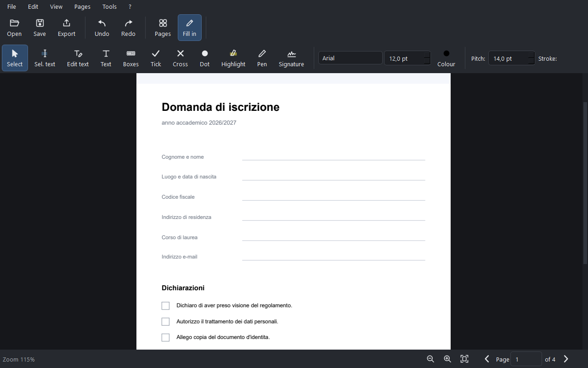The image size is (588, 368).
Task: Select the Text insertion tool
Action: coord(106,58)
